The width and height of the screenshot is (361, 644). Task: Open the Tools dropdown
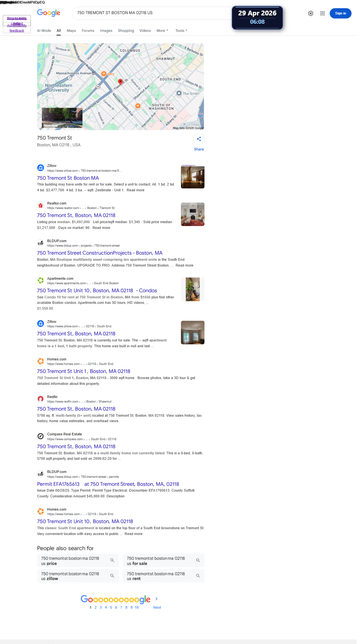click(x=181, y=31)
